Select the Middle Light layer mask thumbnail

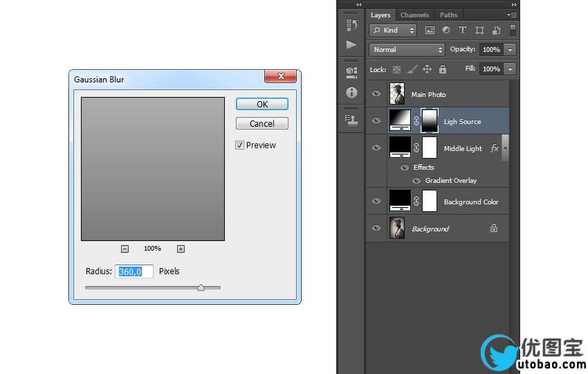[x=430, y=148]
